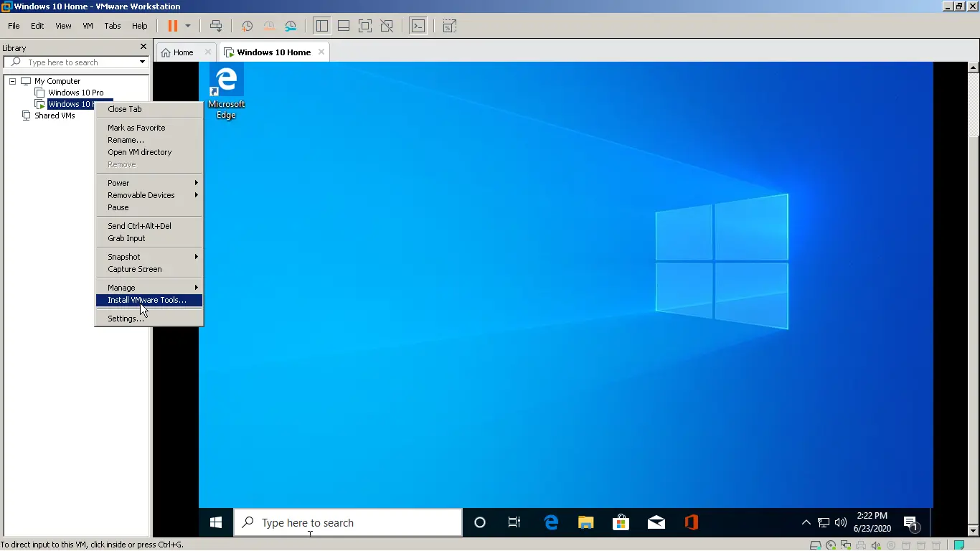Toggle the Library panel visibility icon
Image resolution: width=980 pixels, height=551 pixels.
click(321, 26)
